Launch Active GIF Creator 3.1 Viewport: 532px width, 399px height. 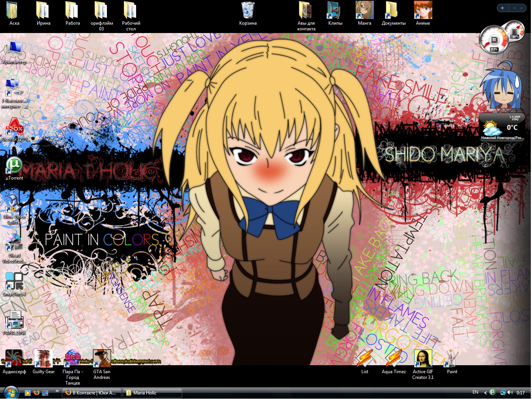click(x=423, y=365)
